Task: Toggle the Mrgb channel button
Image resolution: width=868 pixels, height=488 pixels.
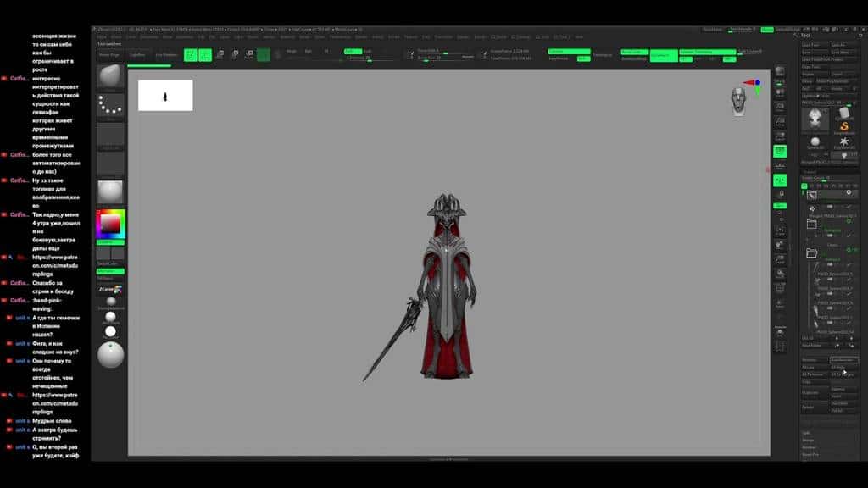Action: point(292,52)
